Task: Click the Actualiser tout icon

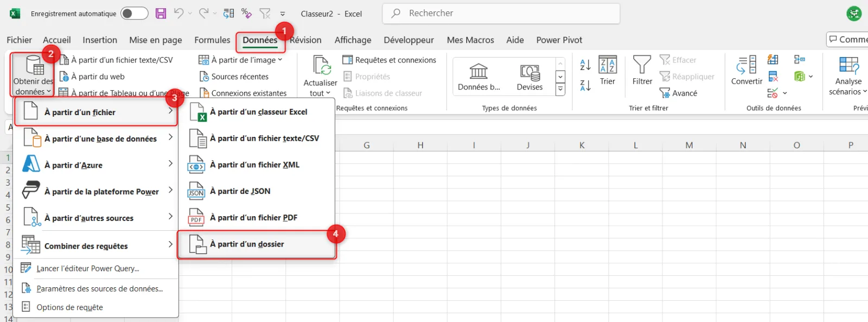Action: point(321,66)
